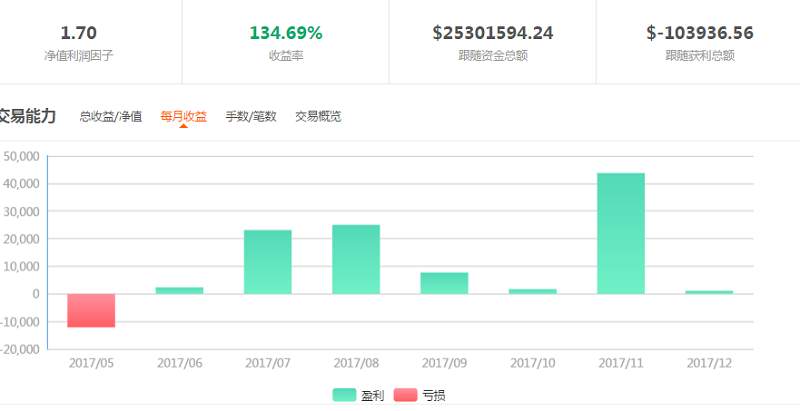The width and height of the screenshot is (800, 411).
Task: Click the 40,000 y-axis label
Action: point(21,184)
